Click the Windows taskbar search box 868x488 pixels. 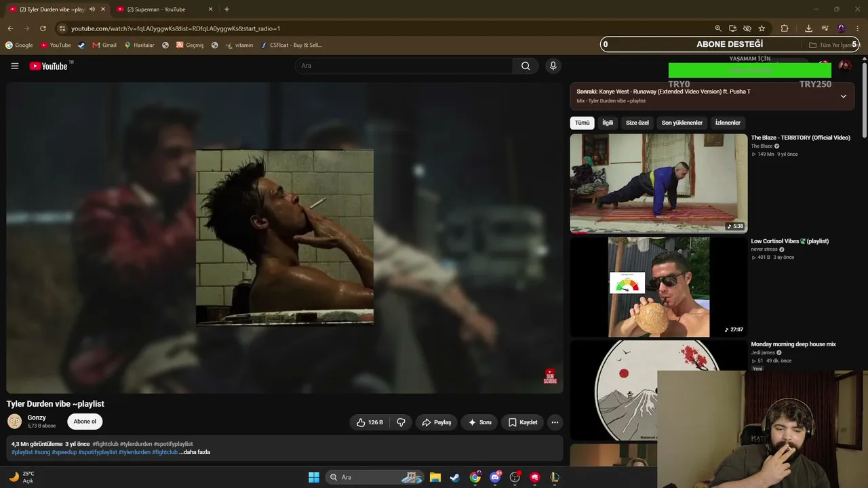374,477
